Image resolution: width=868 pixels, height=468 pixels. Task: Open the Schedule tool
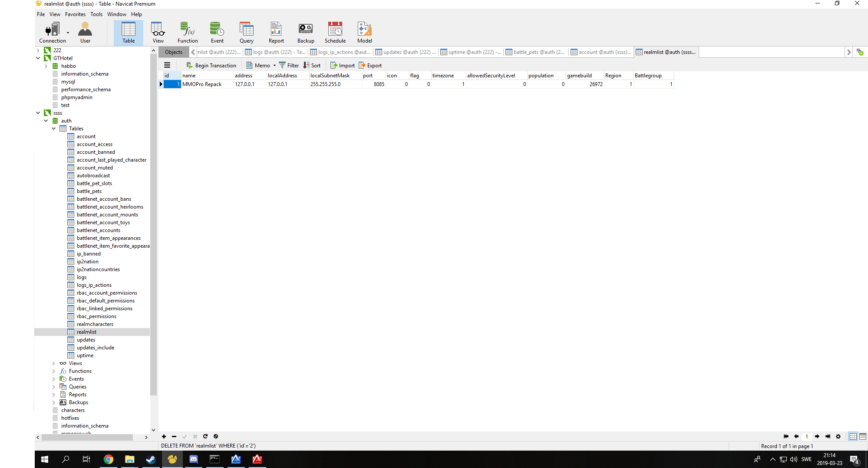pos(335,32)
